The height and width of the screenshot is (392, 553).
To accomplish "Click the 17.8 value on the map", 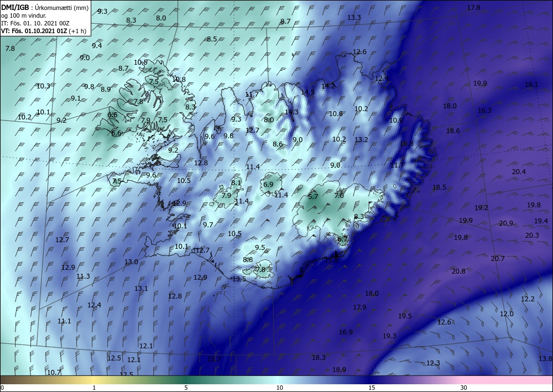I will point(474,7).
